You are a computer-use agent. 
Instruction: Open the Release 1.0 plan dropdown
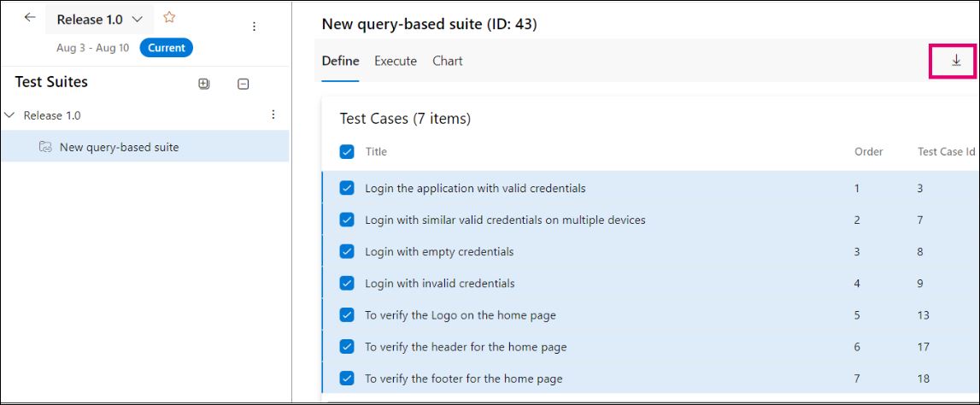137,19
